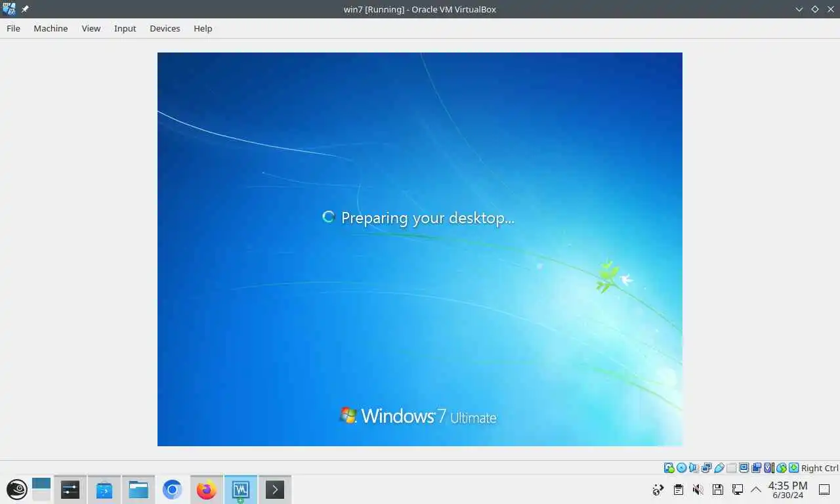Click the network adapters status icon
The height and width of the screenshot is (504, 840).
click(x=706, y=468)
